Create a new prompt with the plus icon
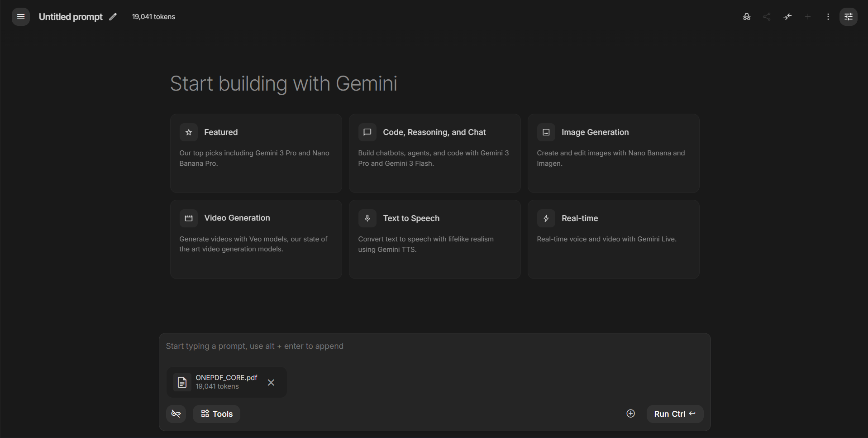The image size is (868, 438). tap(807, 16)
